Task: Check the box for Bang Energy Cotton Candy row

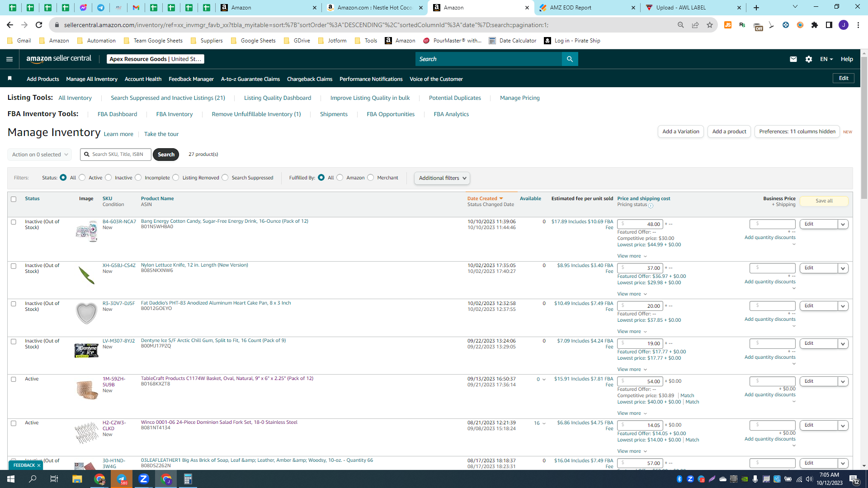Action: 14,222
